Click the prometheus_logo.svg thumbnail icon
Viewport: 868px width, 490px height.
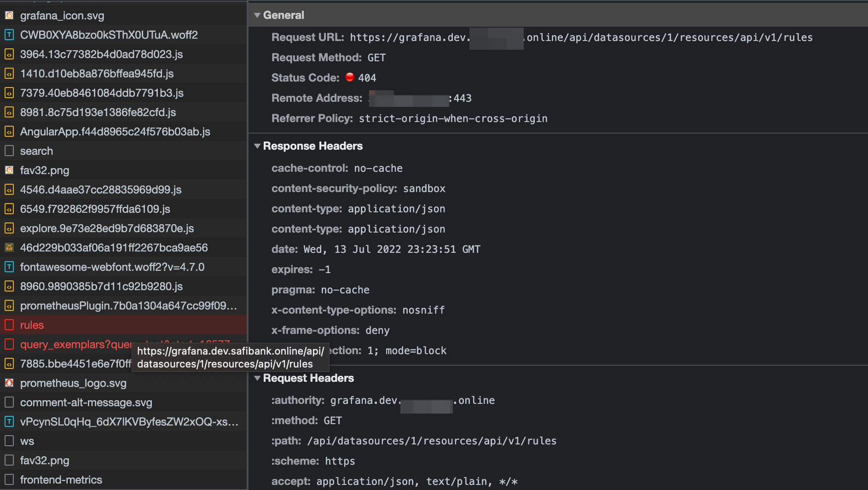point(9,383)
